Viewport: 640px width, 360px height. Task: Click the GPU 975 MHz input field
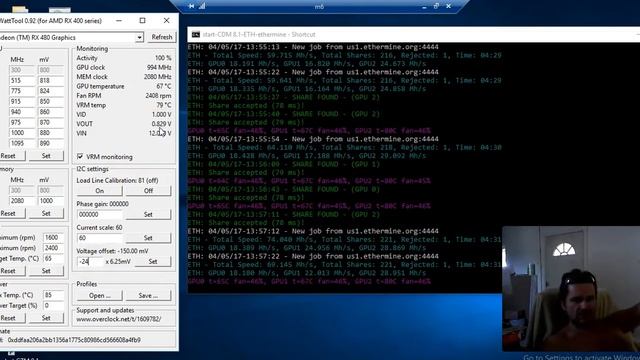(x=22, y=122)
